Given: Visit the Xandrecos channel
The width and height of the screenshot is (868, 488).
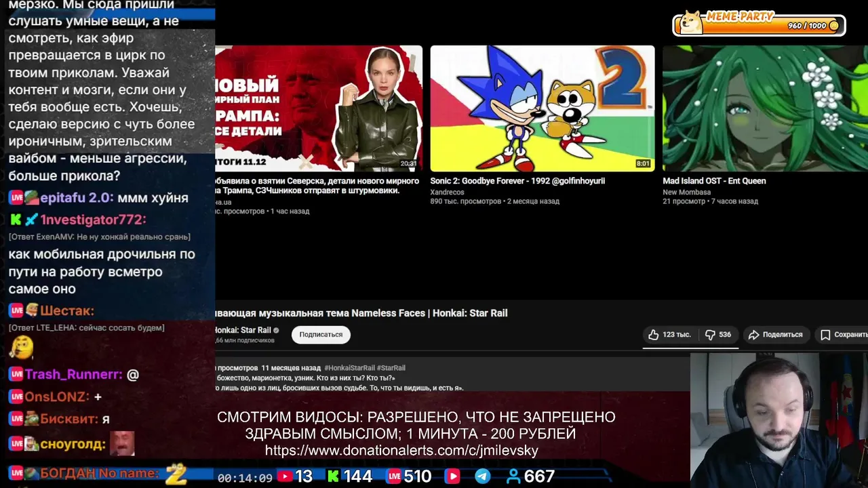Looking at the screenshot, I should coord(447,192).
